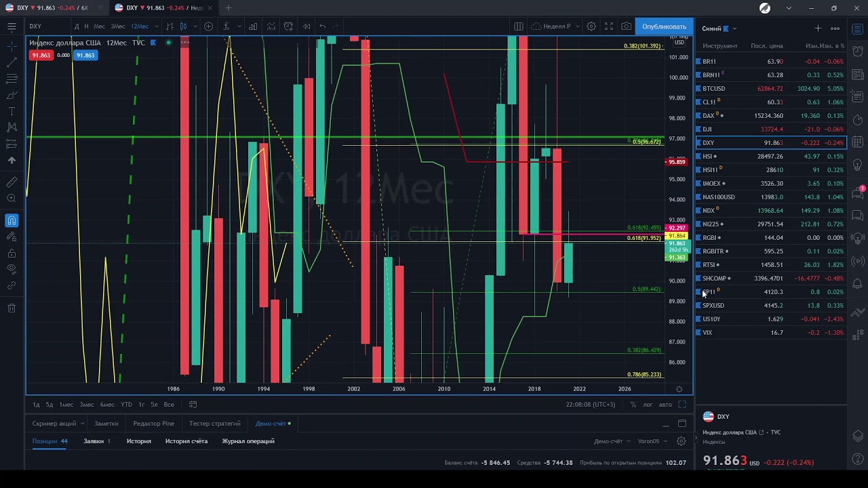The height and width of the screenshot is (488, 868).
Task: Open the 'Журнал операций' tab
Action: [248, 441]
